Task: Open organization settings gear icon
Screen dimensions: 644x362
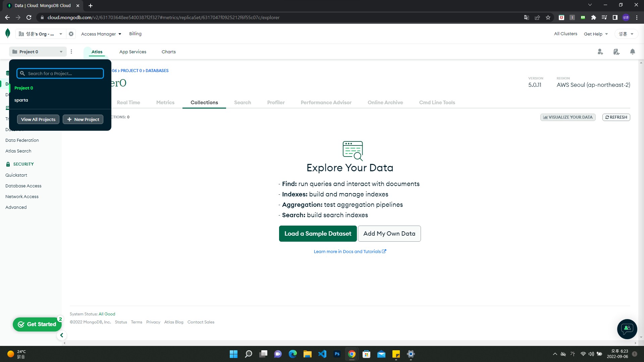Action: [71, 34]
